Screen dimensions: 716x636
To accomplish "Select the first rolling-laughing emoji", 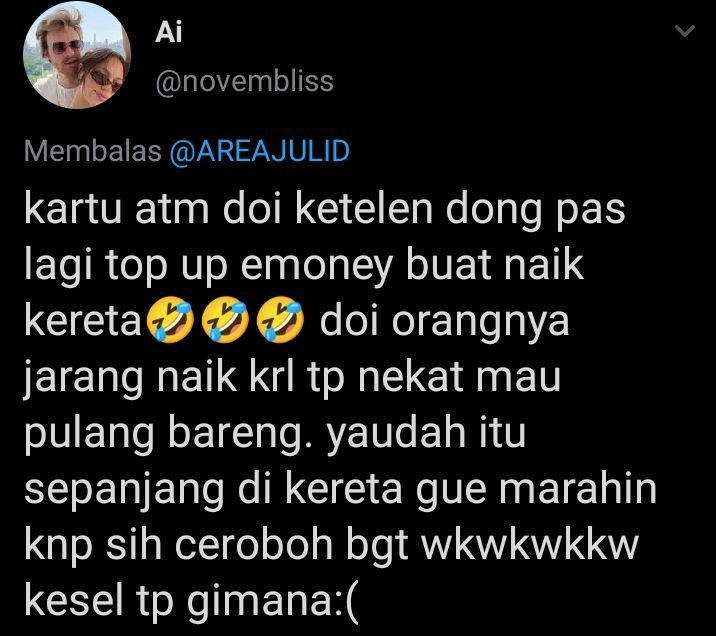I will pyautogui.click(x=170, y=319).
